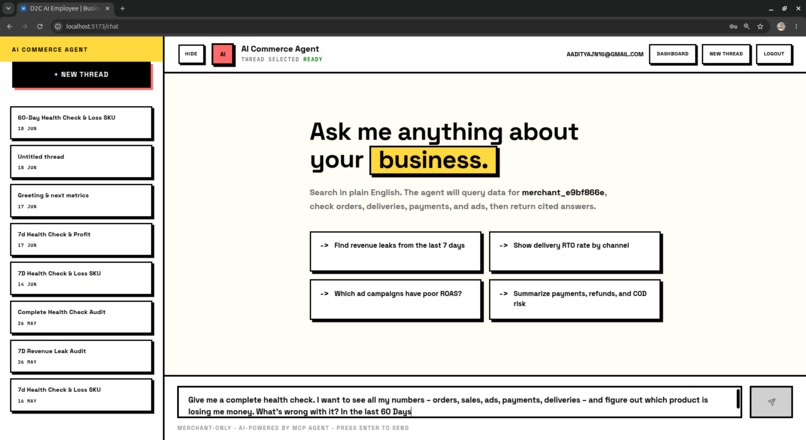Open the Untitled thread
Screen dimensions: 806x440
pyautogui.click(x=81, y=162)
